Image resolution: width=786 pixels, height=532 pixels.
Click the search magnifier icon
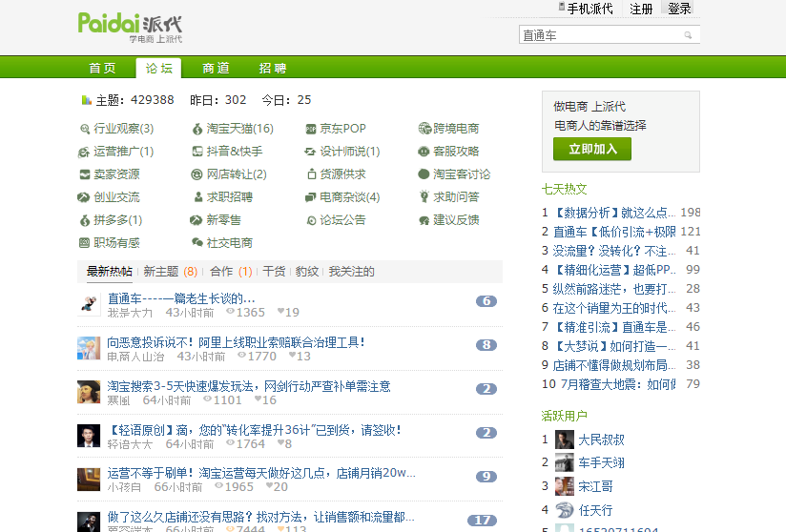pos(688,35)
